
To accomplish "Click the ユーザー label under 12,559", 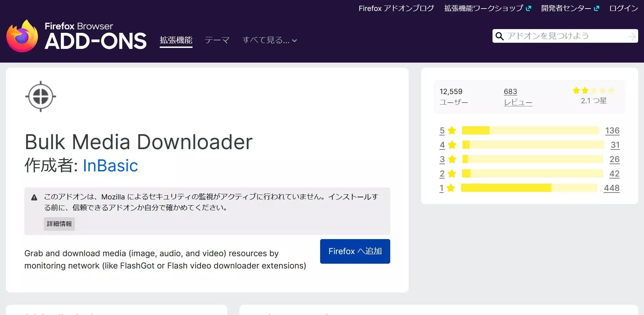I will [x=454, y=102].
